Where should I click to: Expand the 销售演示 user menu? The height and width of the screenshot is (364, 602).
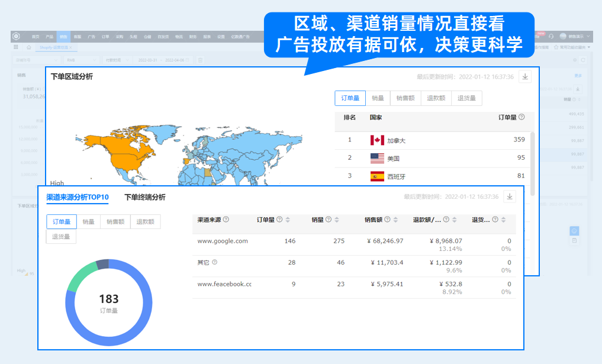[x=588, y=37]
